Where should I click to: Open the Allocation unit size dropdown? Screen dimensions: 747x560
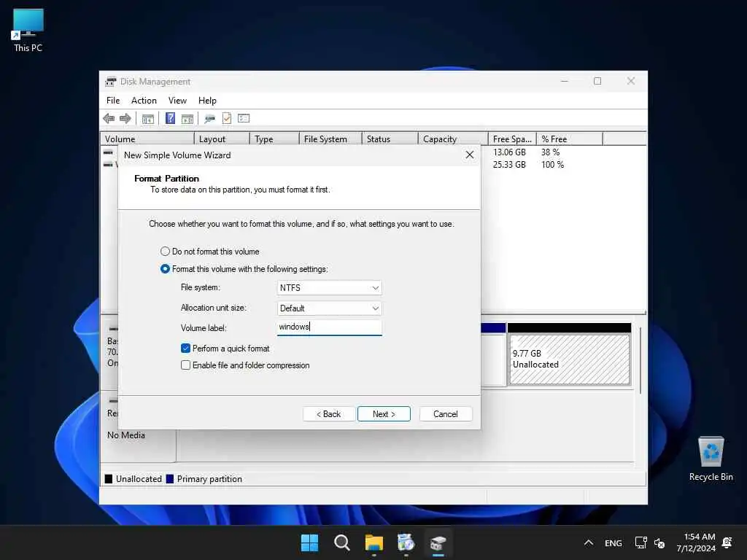(x=329, y=308)
